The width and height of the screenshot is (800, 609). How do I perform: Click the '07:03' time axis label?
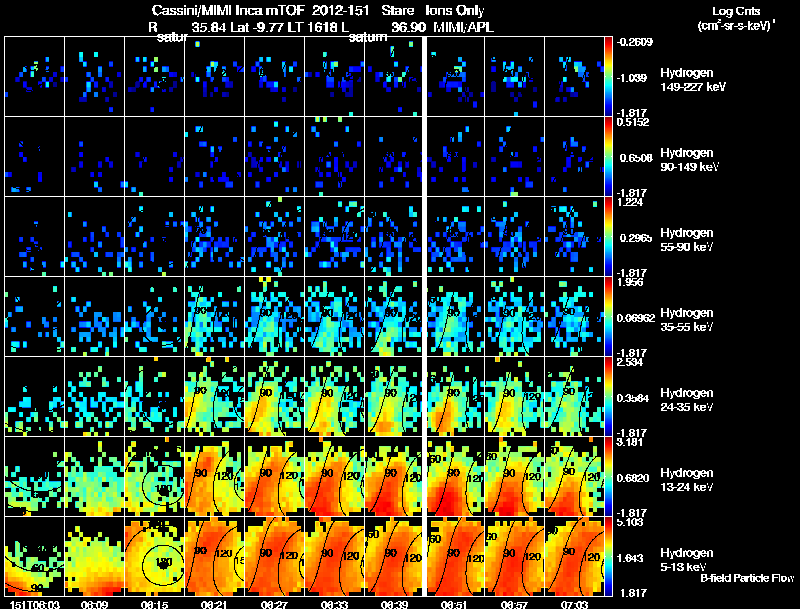[x=574, y=604]
